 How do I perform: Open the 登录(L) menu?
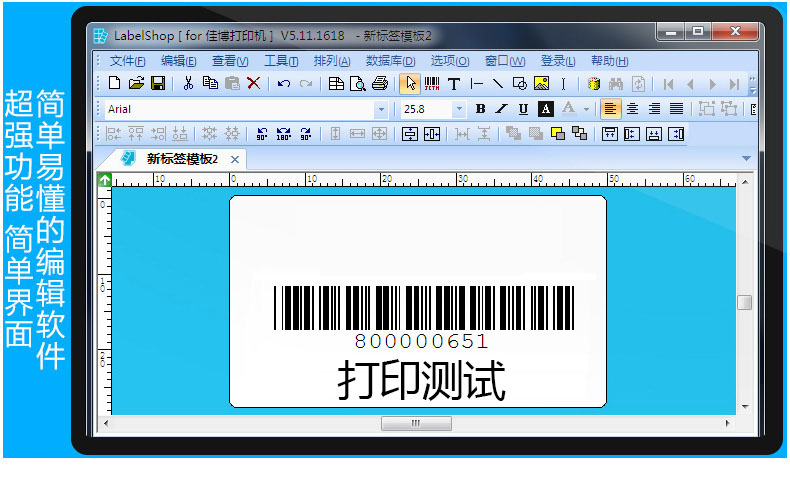coord(558,61)
